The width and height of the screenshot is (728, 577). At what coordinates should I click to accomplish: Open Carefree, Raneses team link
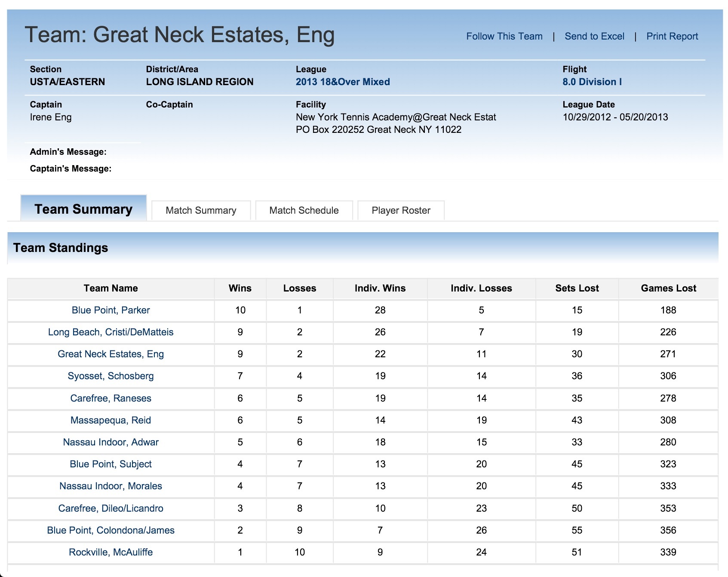point(111,398)
